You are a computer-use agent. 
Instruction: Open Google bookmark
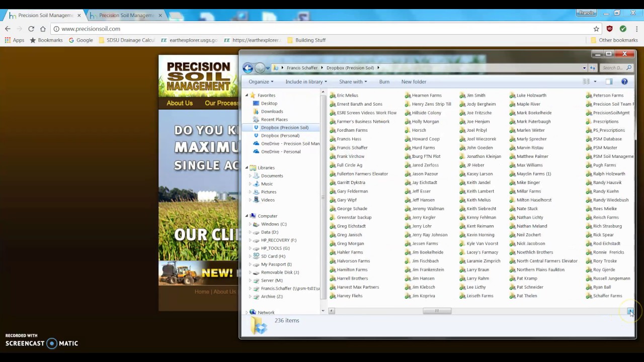click(80, 40)
